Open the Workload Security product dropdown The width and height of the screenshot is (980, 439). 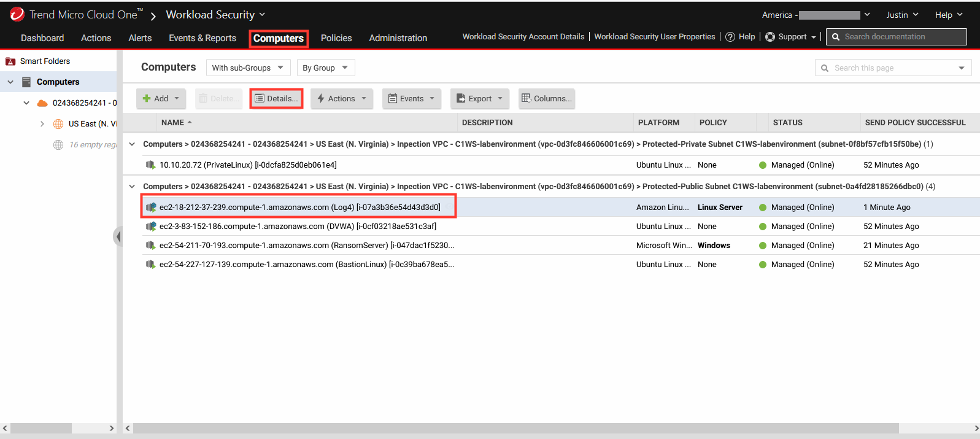(215, 15)
